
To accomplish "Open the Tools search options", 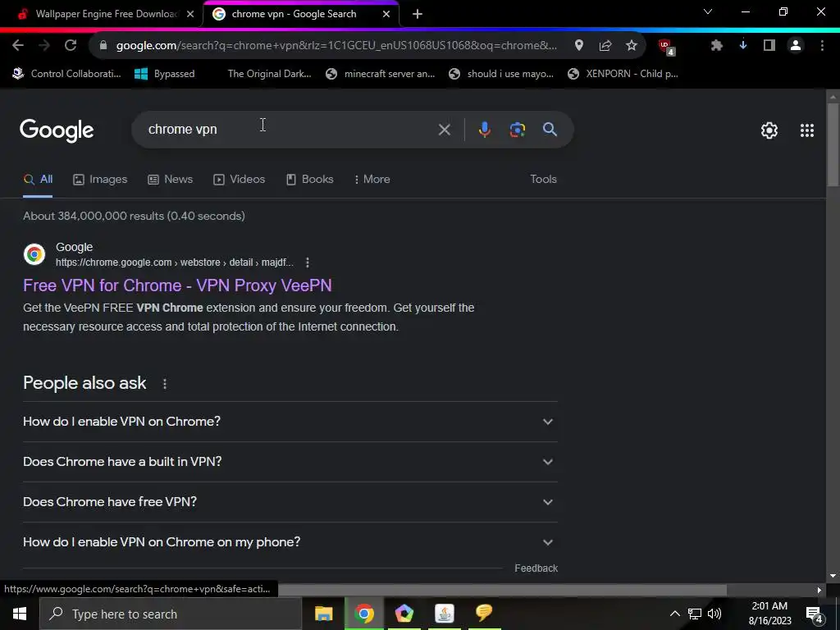I will [543, 180].
